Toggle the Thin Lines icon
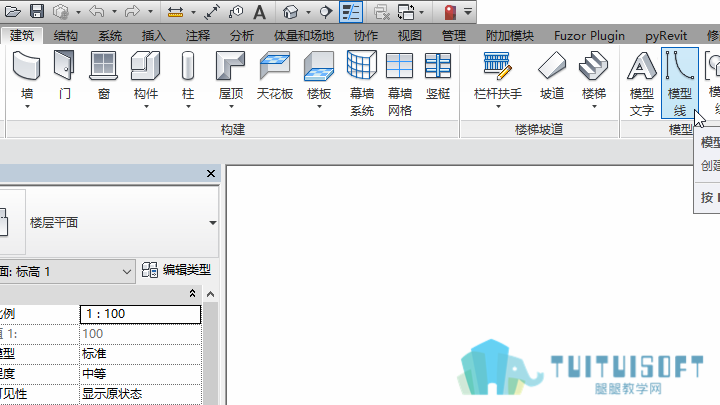This screenshot has height=405, width=720. [x=351, y=11]
